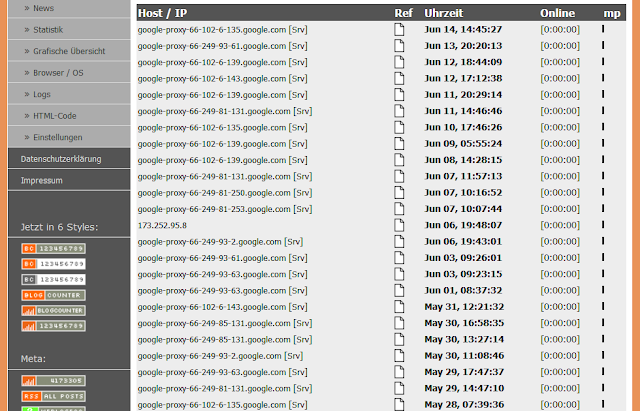Screen dimensions: 640x411
Task: Click the Ref column header
Action: coord(403,13)
